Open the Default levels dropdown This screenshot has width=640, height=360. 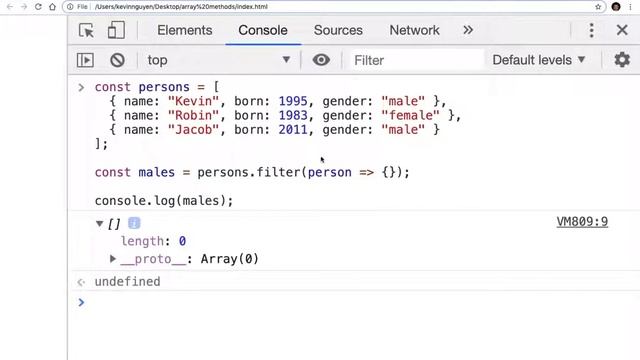(539, 60)
